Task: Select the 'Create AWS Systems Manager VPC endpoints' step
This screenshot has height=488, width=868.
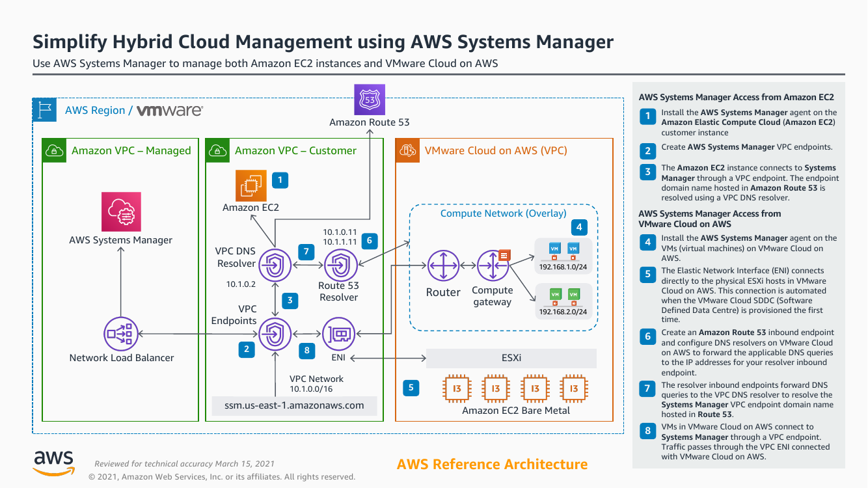Action: (x=746, y=147)
